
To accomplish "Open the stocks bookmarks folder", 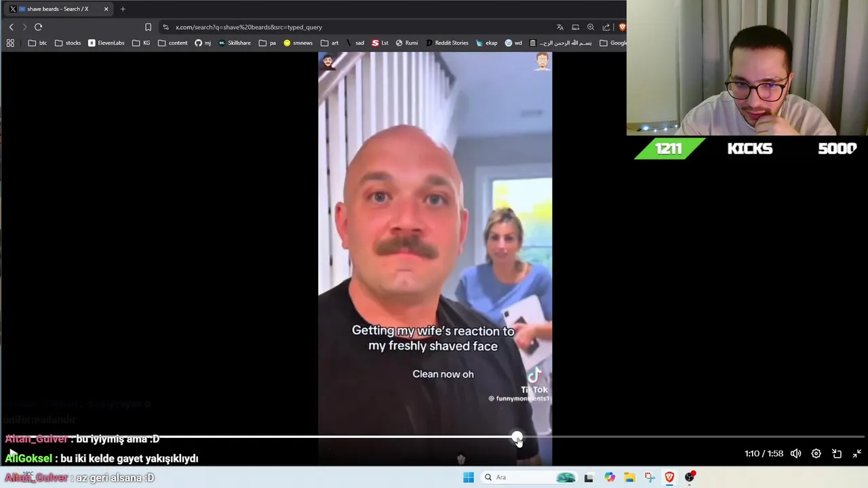I will pos(67,43).
